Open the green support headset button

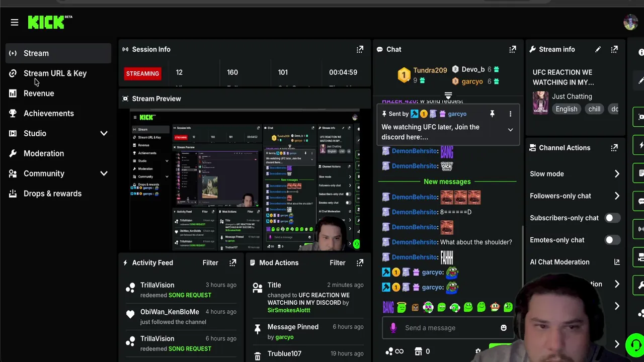click(x=635, y=345)
